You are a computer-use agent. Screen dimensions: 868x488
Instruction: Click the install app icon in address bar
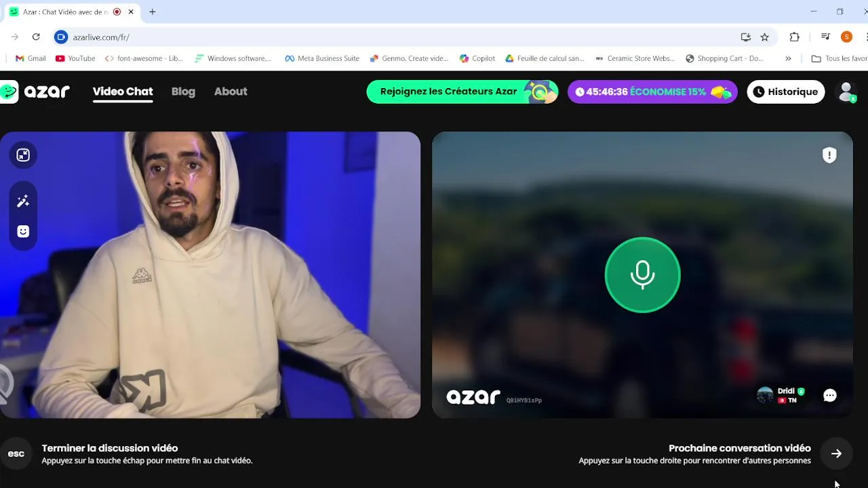coord(745,37)
